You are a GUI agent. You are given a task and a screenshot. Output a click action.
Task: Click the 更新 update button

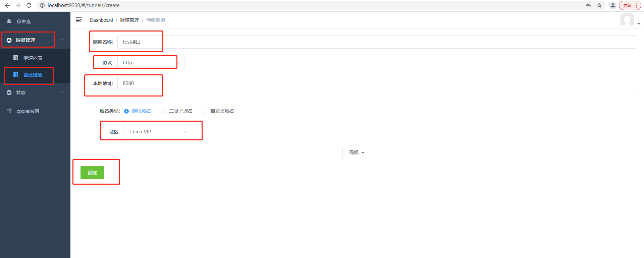627,5
